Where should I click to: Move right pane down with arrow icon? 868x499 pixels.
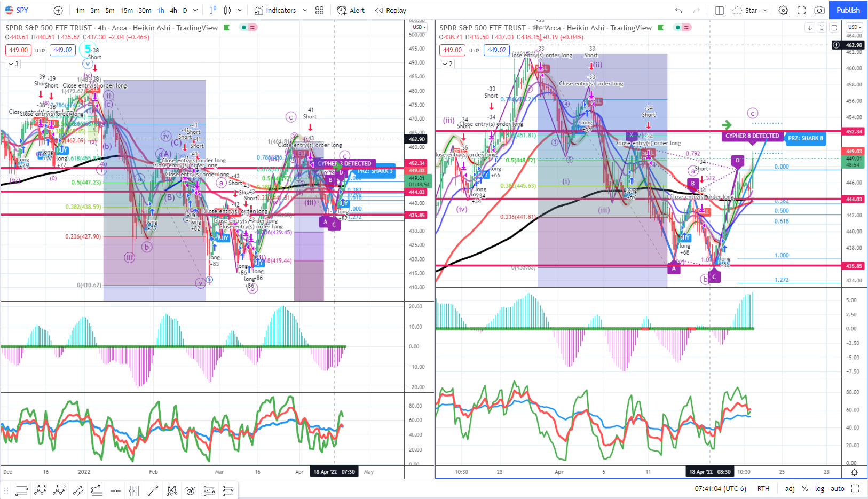pos(810,28)
